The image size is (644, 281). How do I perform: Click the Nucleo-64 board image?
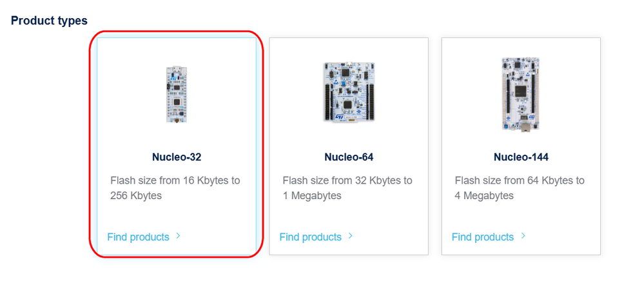click(x=349, y=92)
